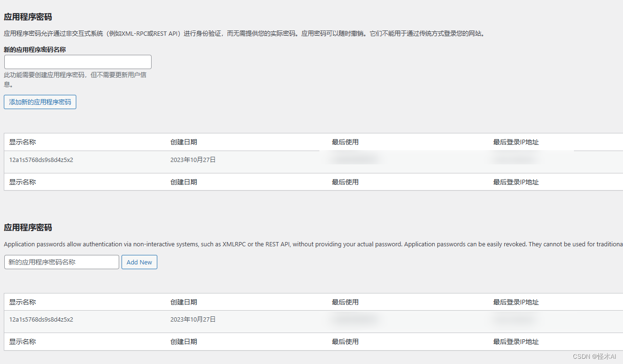Click the empty application password name field under 新的应用程序密码名称
The height and width of the screenshot is (364, 623).
click(x=78, y=62)
